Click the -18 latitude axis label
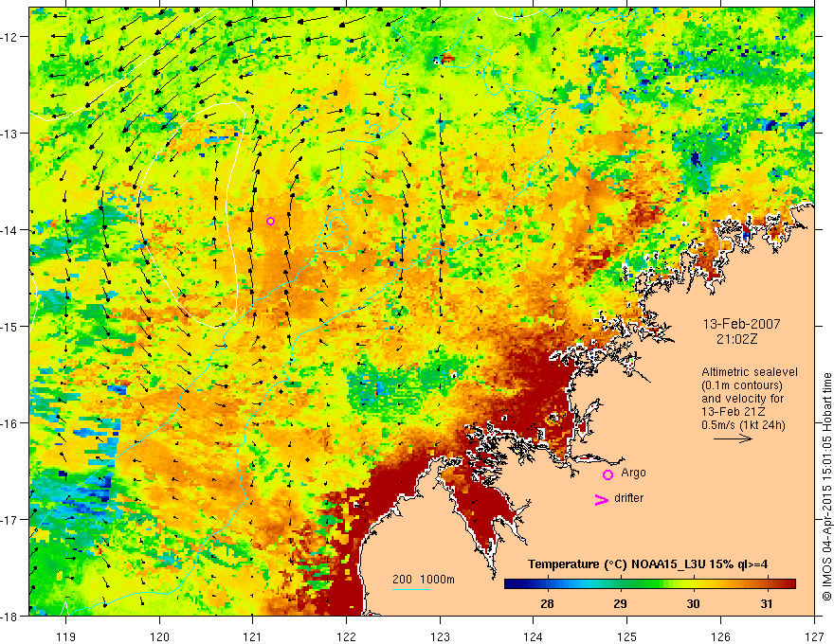834x644 pixels. coord(10,617)
